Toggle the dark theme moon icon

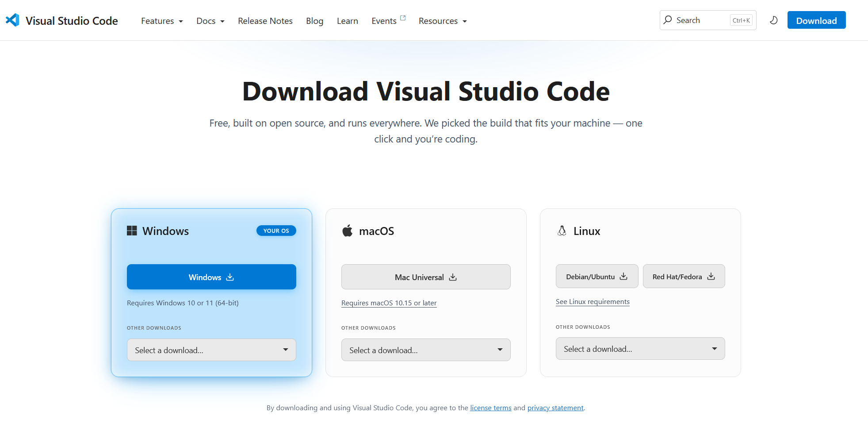point(773,20)
